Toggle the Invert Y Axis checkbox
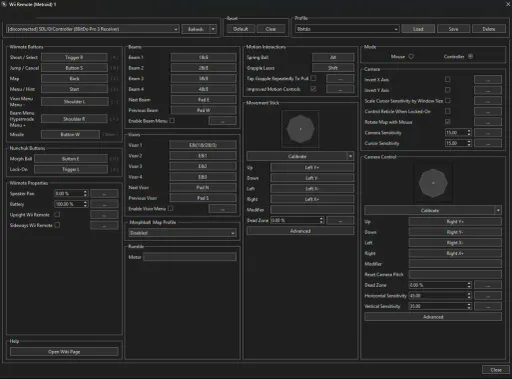Viewport: 512px width, 379px height. (x=448, y=90)
